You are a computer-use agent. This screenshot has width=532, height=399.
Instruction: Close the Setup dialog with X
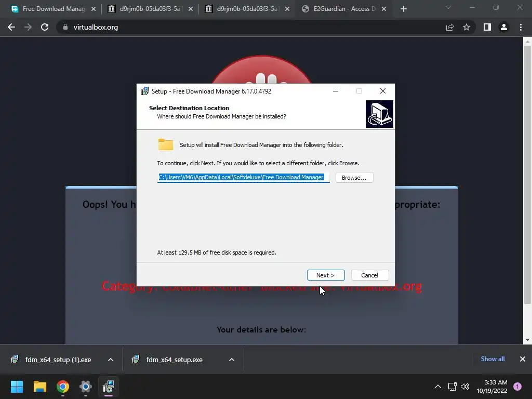[383, 91]
